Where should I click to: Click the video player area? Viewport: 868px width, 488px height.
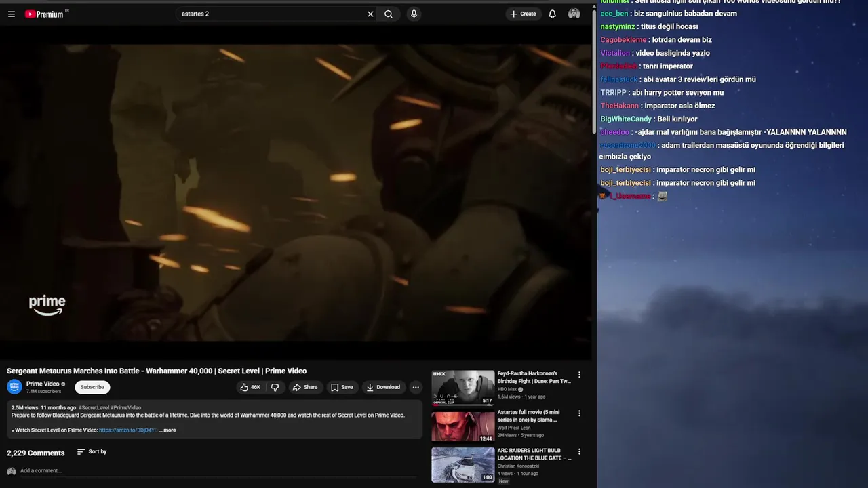tap(296, 192)
